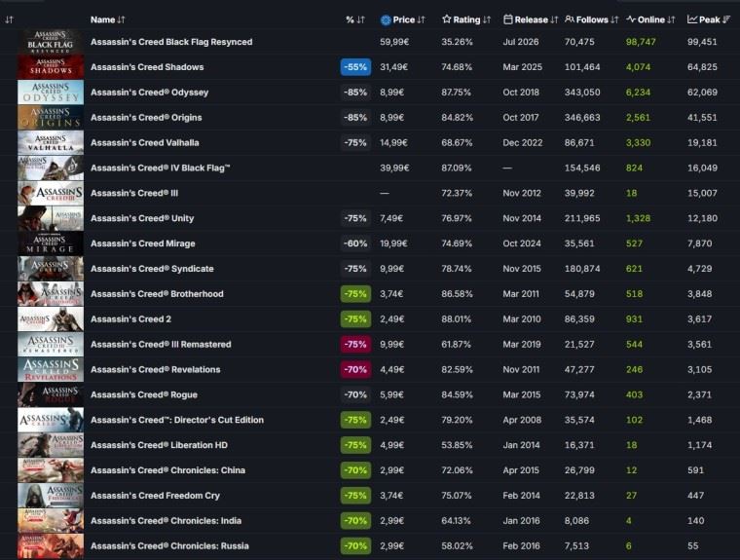Click the Assassin's Creed Revelations thumbnail
This screenshot has width=740, height=560.
click(51, 370)
